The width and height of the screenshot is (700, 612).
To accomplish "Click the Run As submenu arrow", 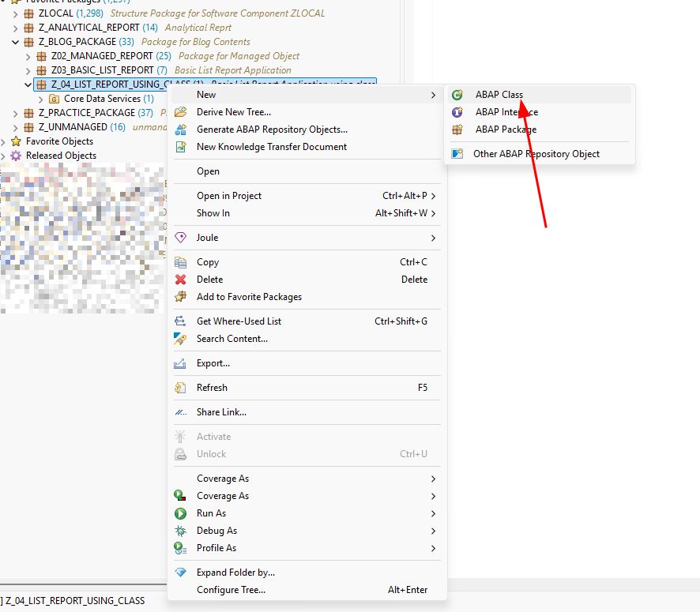I will click(433, 513).
